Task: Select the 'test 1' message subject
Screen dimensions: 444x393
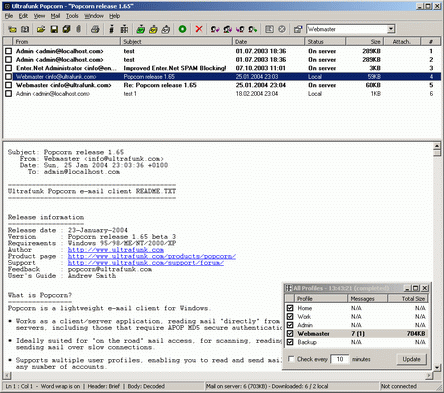Action: pyautogui.click(x=130, y=94)
